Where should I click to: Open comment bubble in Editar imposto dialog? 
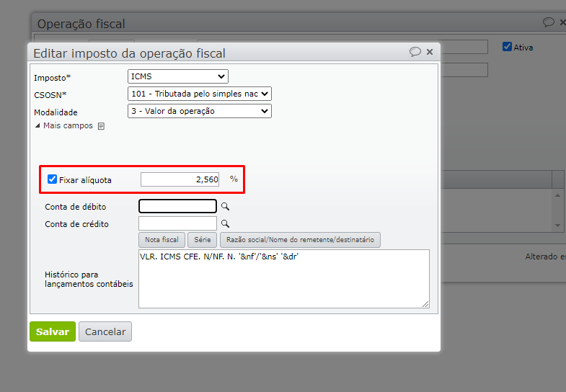(415, 52)
